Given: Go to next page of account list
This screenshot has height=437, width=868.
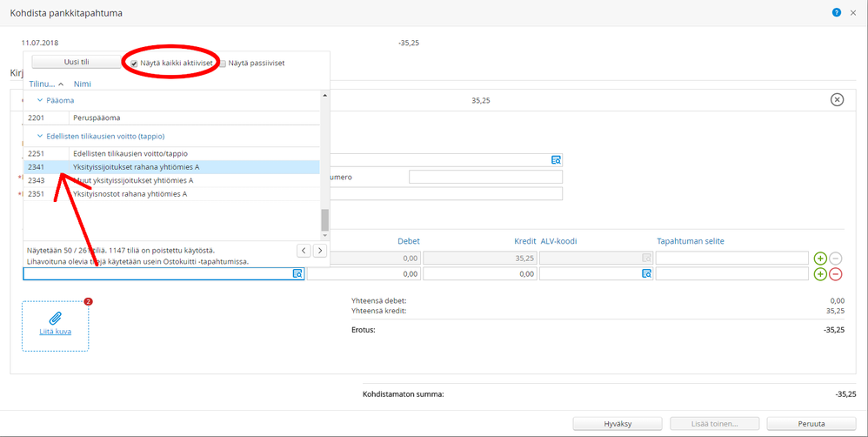Looking at the screenshot, I should (320, 251).
